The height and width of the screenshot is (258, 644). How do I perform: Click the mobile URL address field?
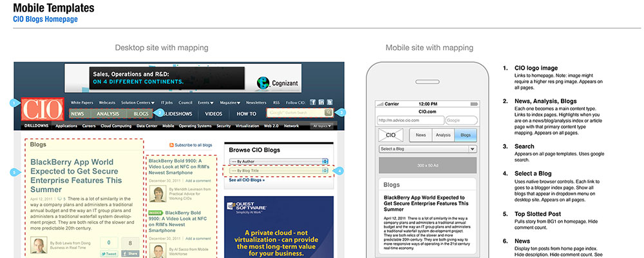pyautogui.click(x=410, y=121)
